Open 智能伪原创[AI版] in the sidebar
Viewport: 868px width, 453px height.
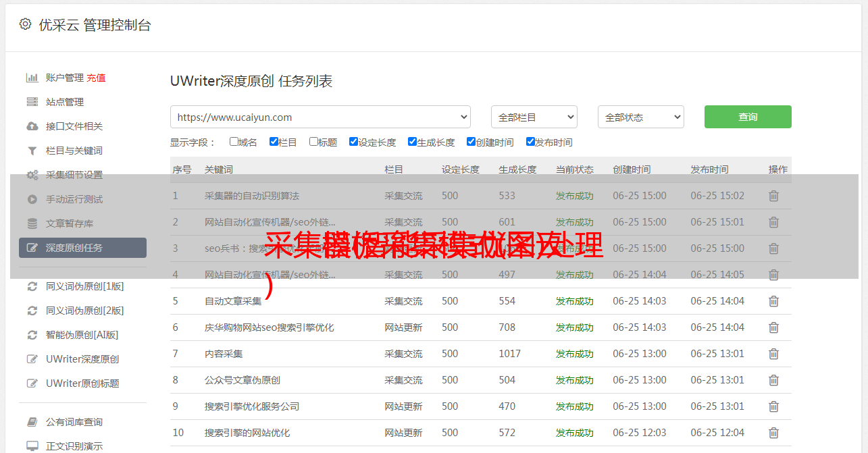pyautogui.click(x=82, y=335)
